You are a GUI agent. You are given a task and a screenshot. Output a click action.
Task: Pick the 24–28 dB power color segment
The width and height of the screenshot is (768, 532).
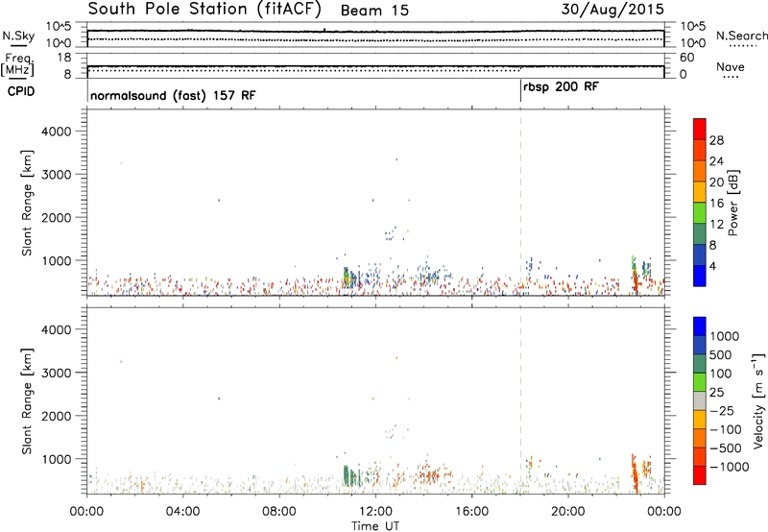click(x=700, y=151)
